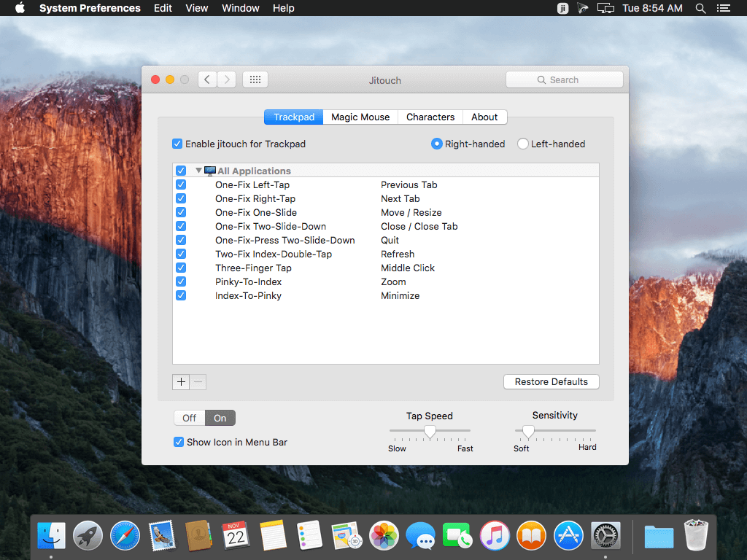The height and width of the screenshot is (560, 747).
Task: Open Notification Center icon
Action: point(724,8)
